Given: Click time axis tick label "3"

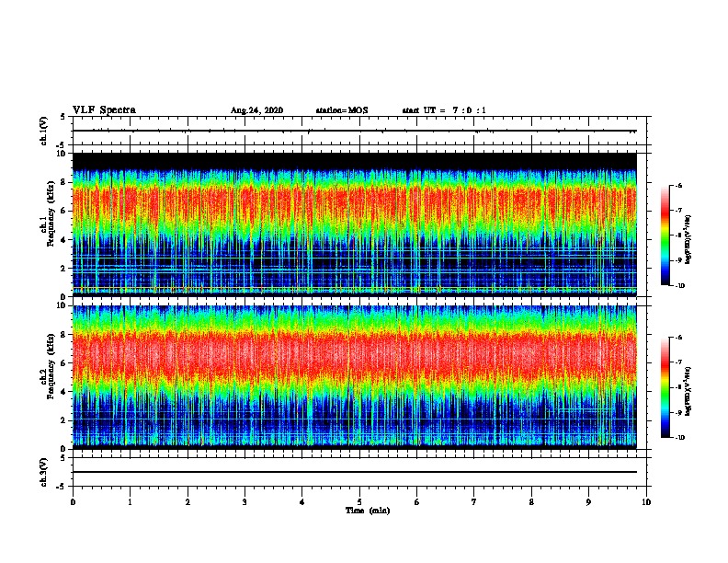Looking at the screenshot, I should coord(245,502).
